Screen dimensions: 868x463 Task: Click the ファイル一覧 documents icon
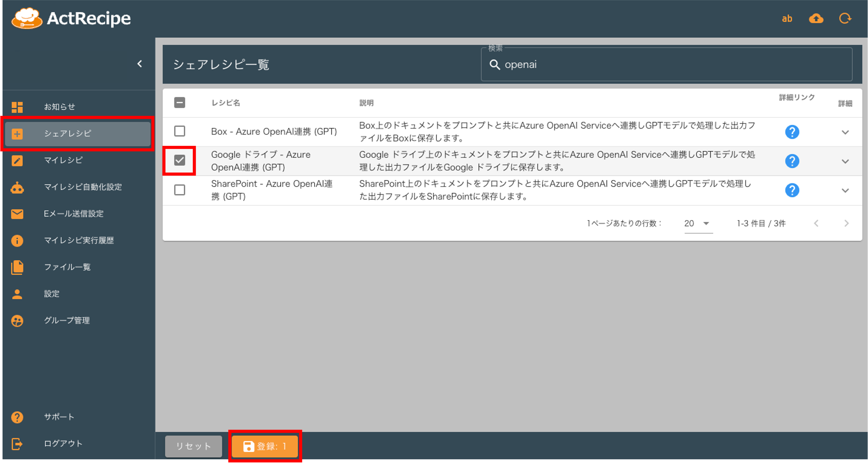(17, 267)
